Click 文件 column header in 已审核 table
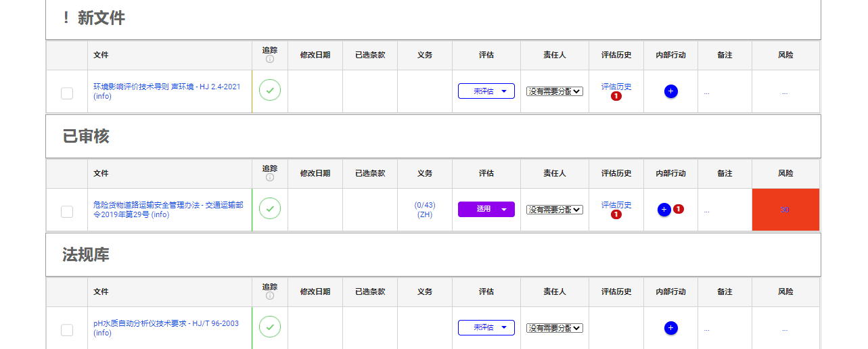Screen dimensions: 868x349 pos(101,173)
